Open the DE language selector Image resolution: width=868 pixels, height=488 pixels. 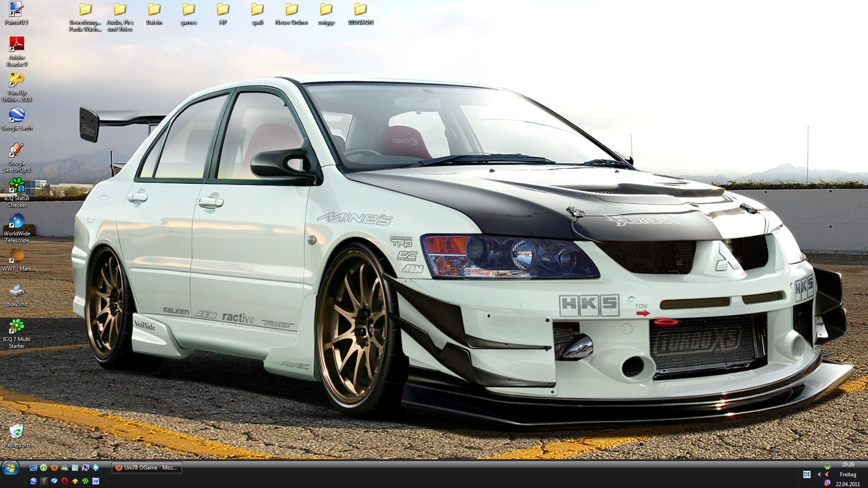click(x=807, y=474)
